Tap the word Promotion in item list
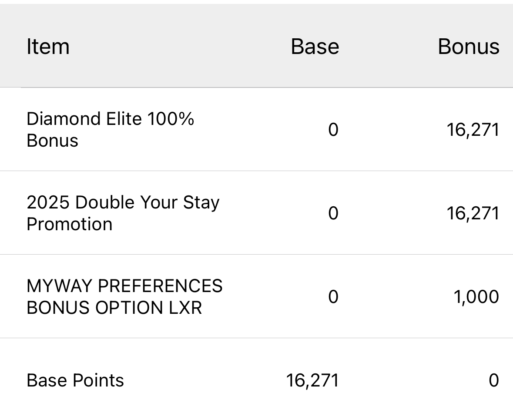The width and height of the screenshot is (513, 420). tap(69, 224)
